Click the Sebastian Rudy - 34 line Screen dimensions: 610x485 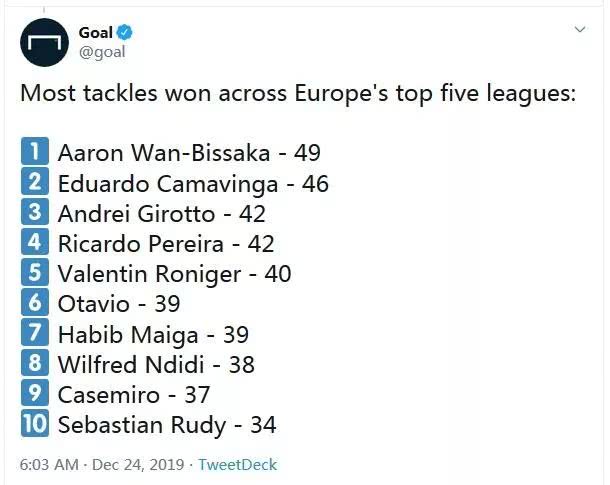(x=167, y=425)
